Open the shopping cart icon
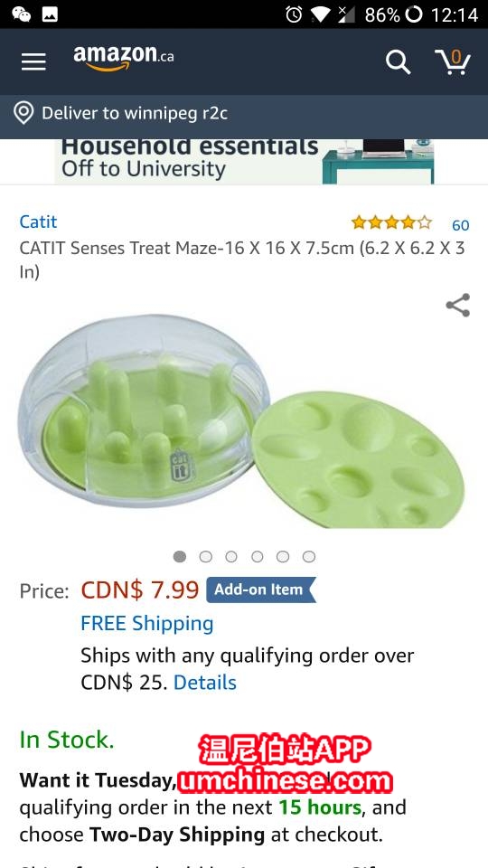The height and width of the screenshot is (868, 488). [452, 61]
